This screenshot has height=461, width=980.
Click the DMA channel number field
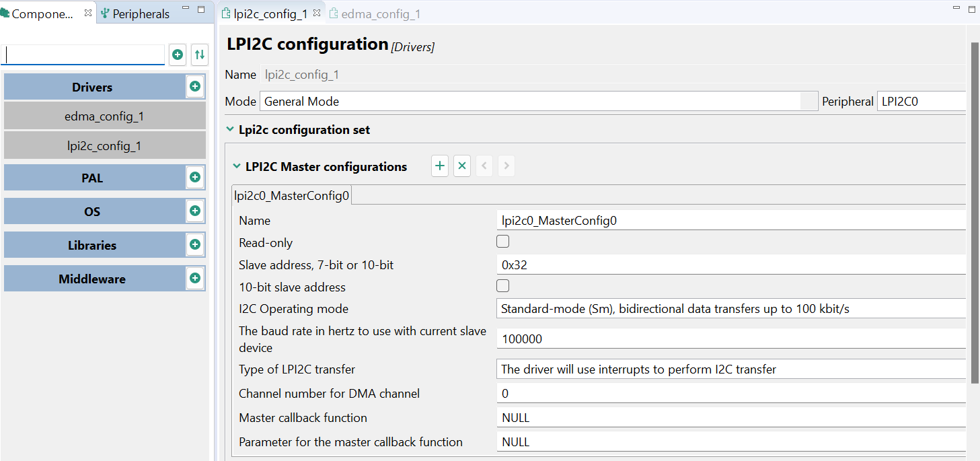[731, 394]
